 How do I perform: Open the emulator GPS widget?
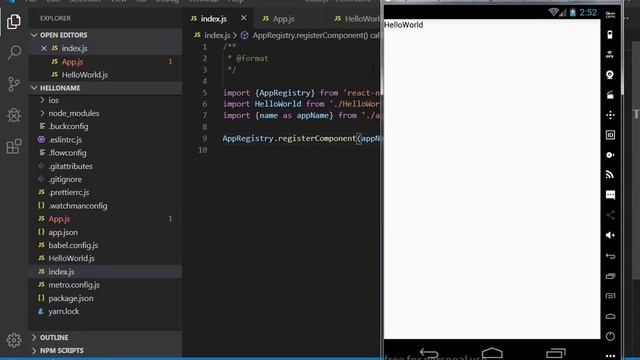(x=610, y=55)
